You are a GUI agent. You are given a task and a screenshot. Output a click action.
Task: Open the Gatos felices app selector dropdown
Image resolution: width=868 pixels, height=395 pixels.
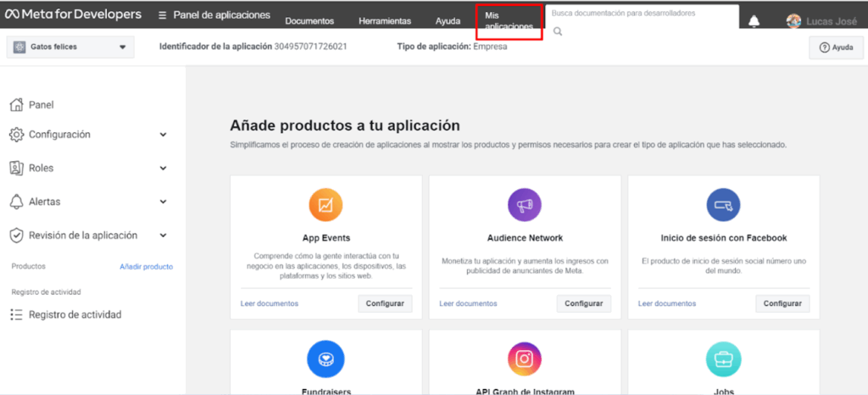[x=70, y=47]
